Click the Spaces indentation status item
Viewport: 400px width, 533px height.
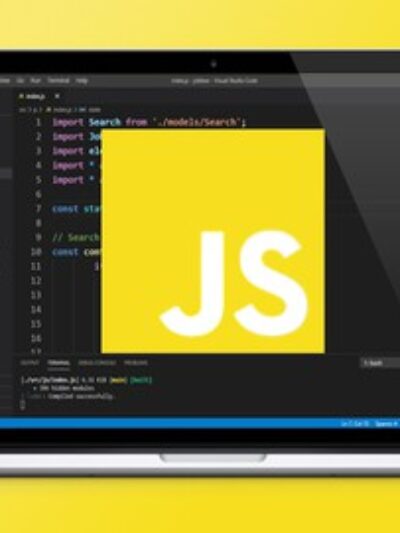click(386, 424)
